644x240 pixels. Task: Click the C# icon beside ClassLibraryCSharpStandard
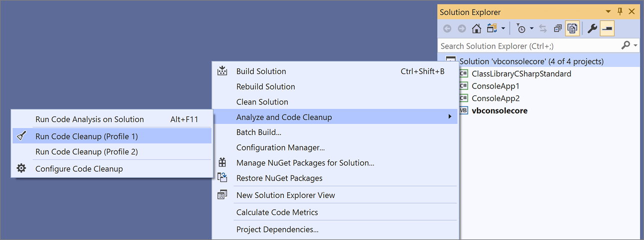coord(464,73)
